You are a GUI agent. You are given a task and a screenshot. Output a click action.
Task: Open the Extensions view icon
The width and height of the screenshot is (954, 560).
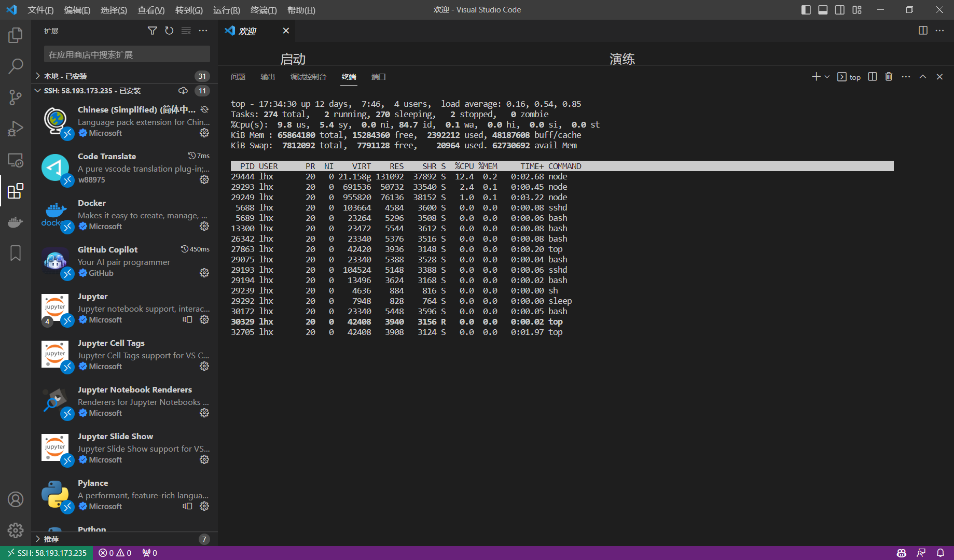(x=16, y=191)
